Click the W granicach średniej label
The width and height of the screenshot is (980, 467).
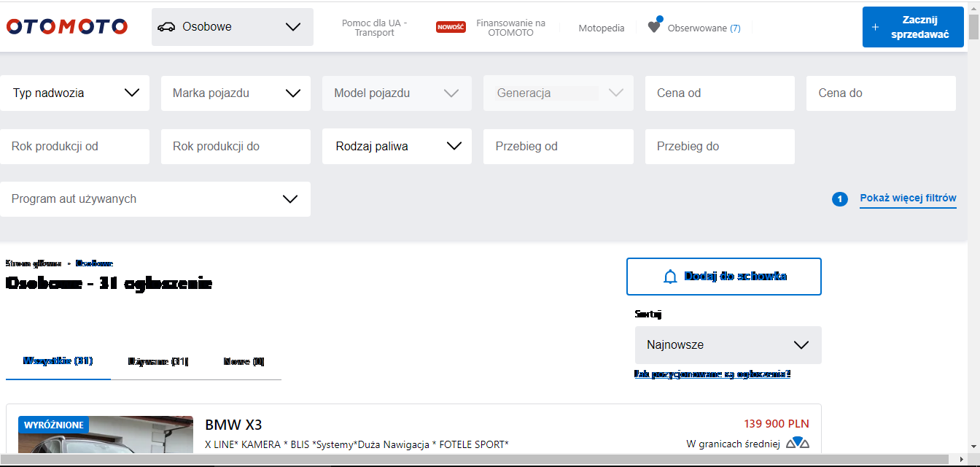click(734, 444)
